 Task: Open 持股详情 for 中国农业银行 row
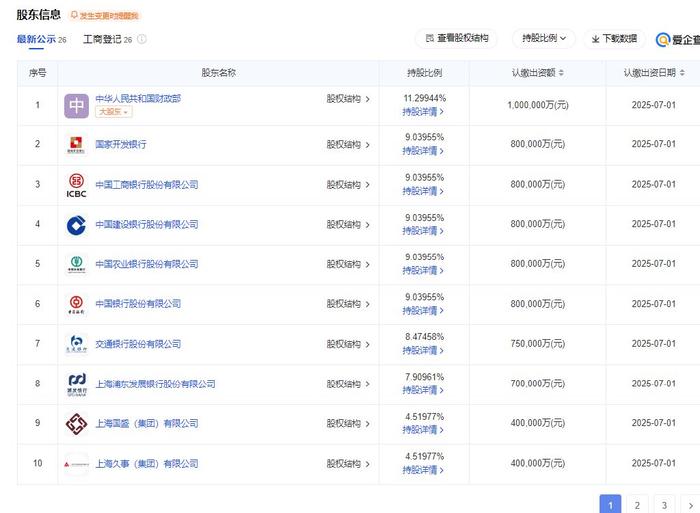pos(423,271)
